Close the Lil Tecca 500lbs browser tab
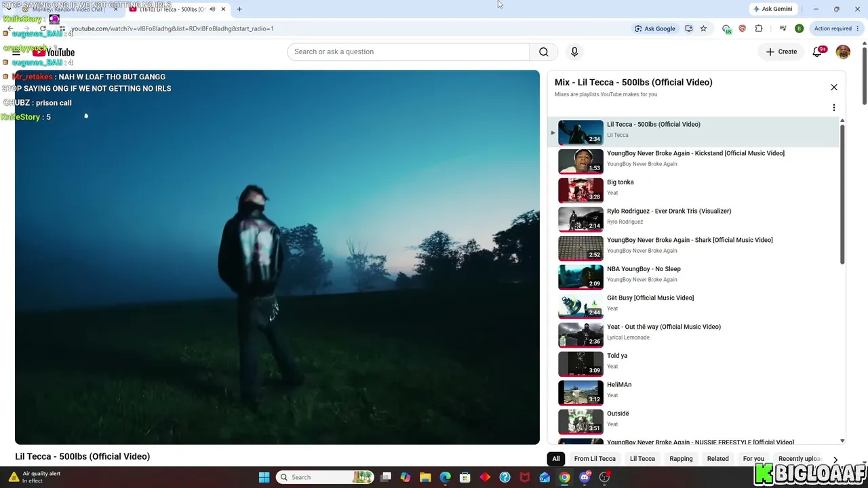 [223, 9]
